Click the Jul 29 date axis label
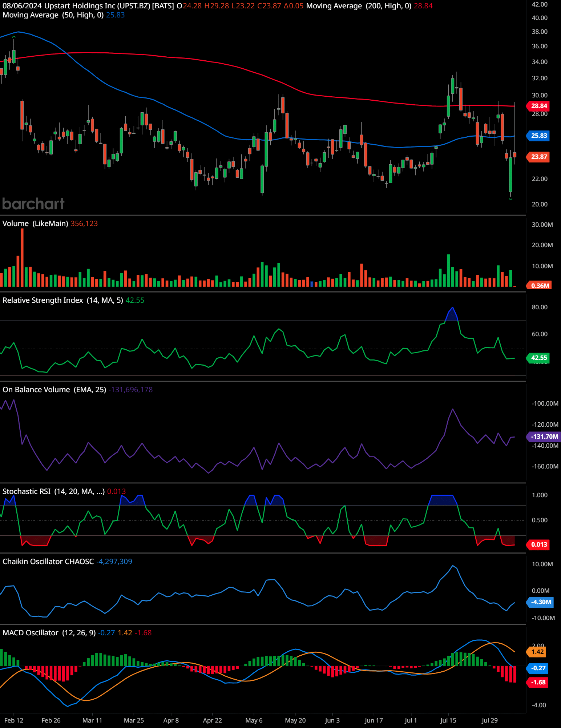561x728 pixels. click(489, 720)
